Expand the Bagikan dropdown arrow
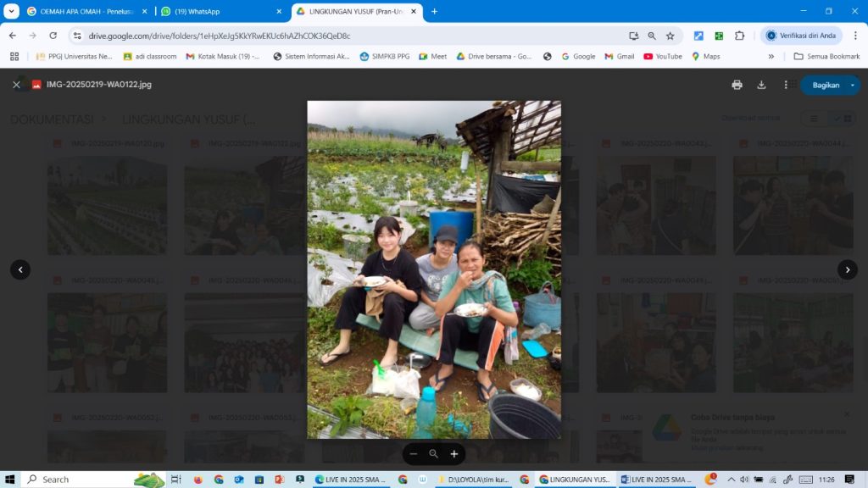This screenshot has height=488, width=868. 852,85
